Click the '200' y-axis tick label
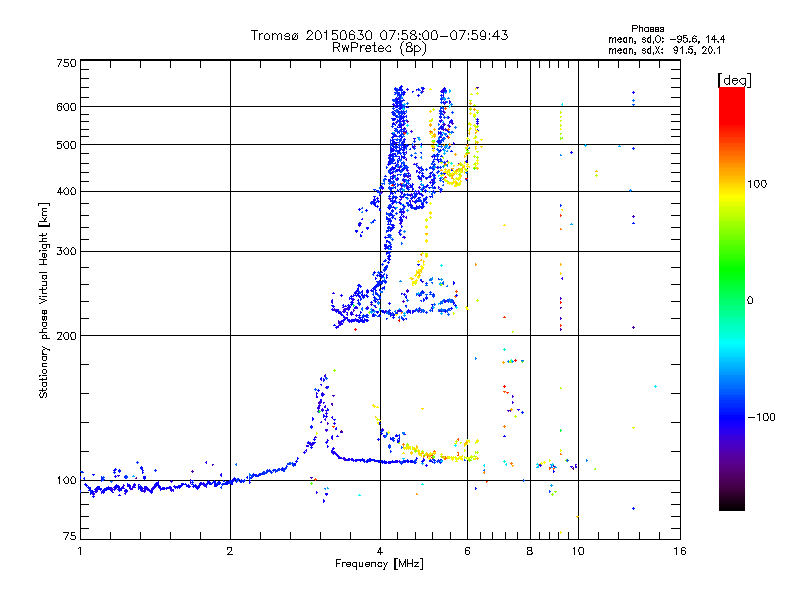800x600 pixels. (x=66, y=336)
